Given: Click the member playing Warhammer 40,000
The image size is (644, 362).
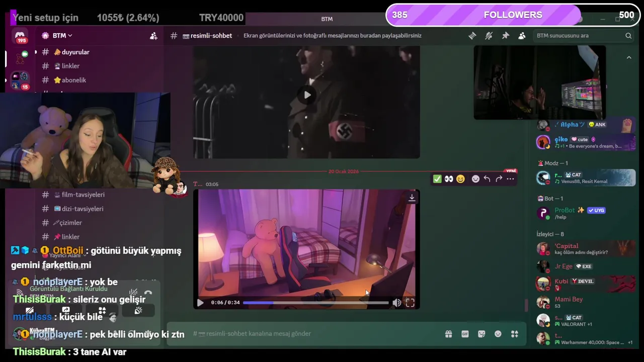Looking at the screenshot, I should [x=585, y=338].
